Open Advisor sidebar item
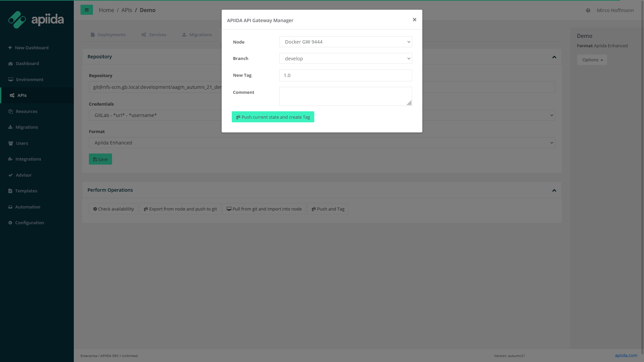The image size is (644, 362). [x=23, y=175]
